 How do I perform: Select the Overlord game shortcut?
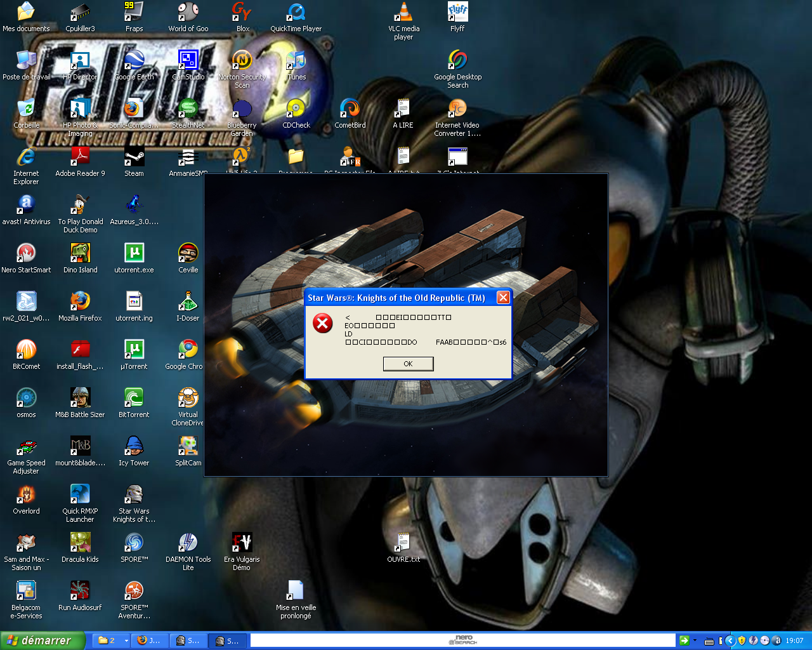click(x=26, y=500)
